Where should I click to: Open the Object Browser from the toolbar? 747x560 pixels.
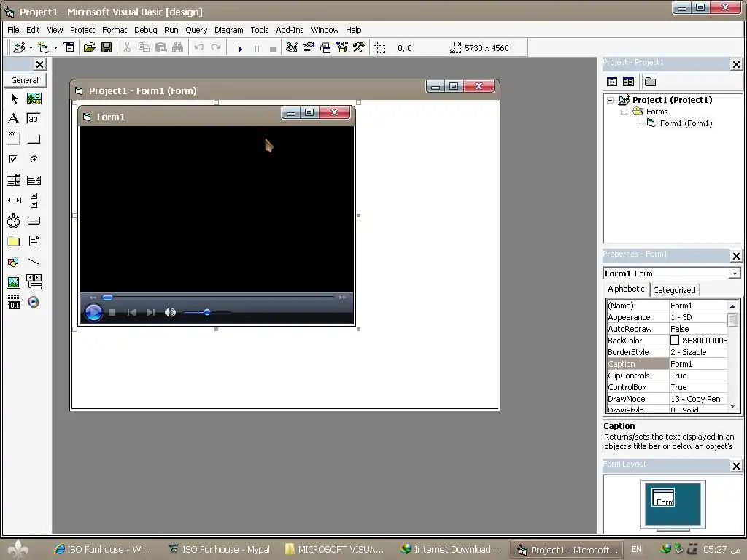click(342, 47)
